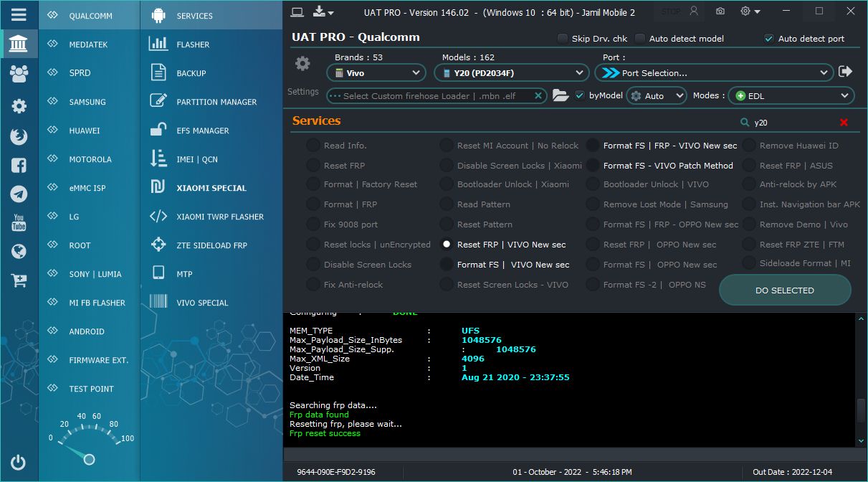The width and height of the screenshot is (868, 482).
Task: Click the STOP button
Action: coord(672,11)
